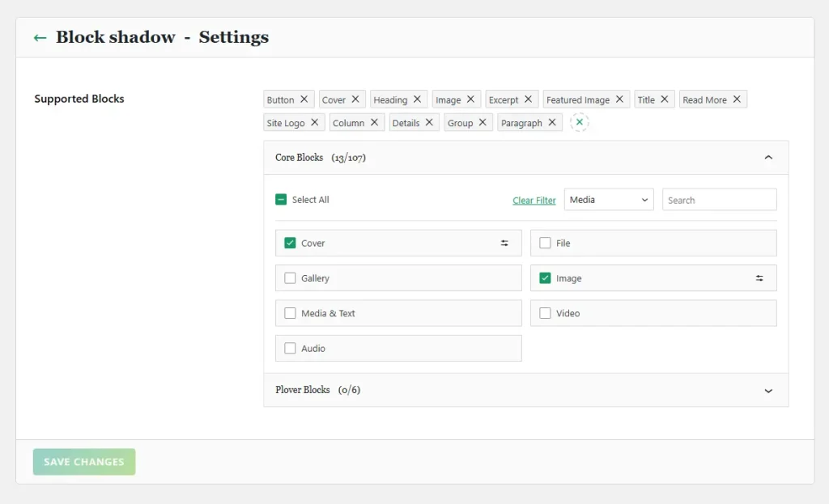Remove the Button tag from supported blocks
829x504 pixels.
(x=304, y=100)
